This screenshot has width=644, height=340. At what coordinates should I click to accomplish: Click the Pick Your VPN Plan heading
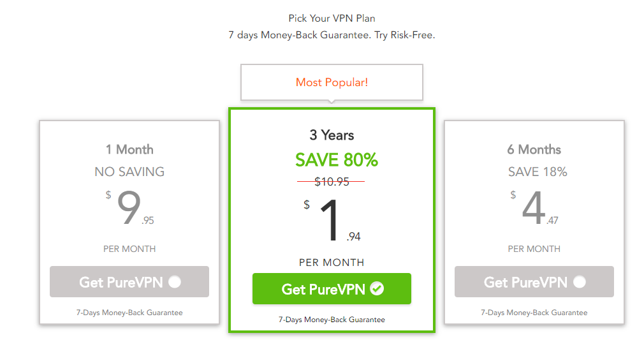(x=332, y=18)
